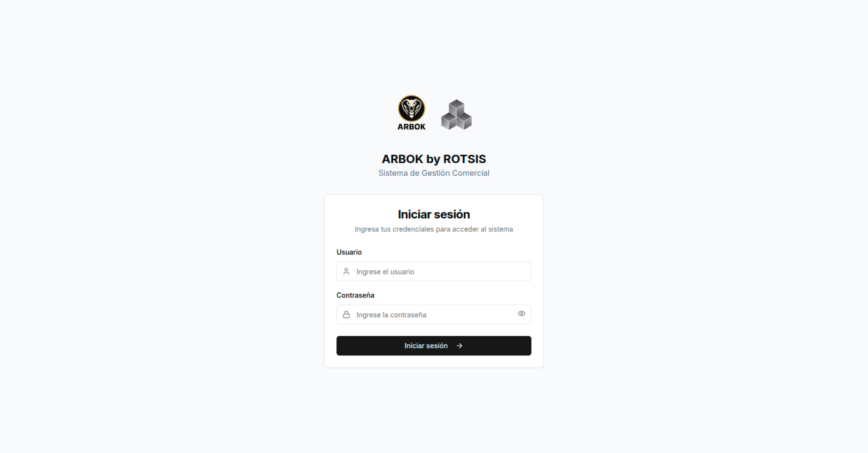Viewport: 868px width, 453px height.
Task: Click the person icon in Usuario field
Action: pos(346,271)
